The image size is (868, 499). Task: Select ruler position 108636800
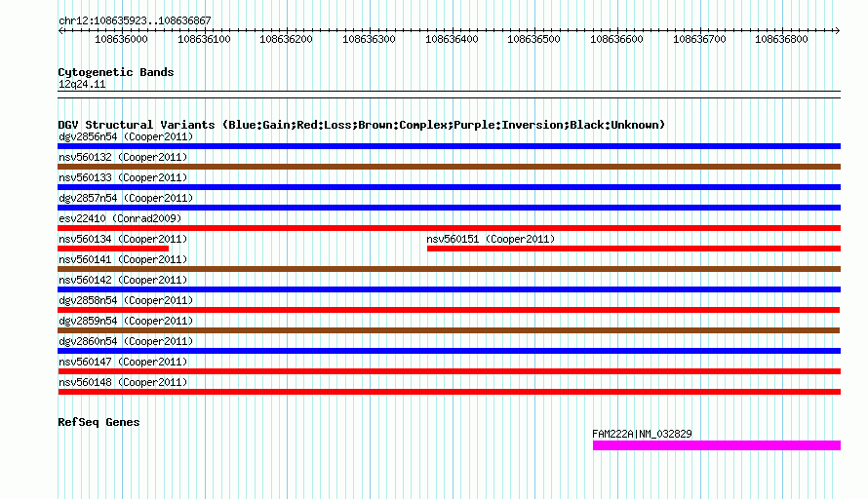pos(781,39)
